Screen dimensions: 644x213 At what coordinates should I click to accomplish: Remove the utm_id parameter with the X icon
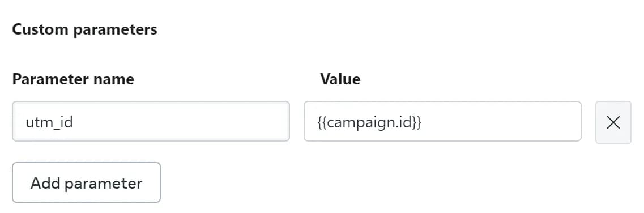click(613, 122)
